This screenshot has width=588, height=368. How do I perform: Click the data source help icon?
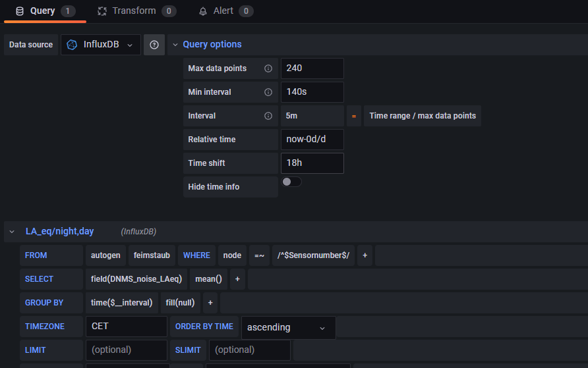pyautogui.click(x=154, y=45)
